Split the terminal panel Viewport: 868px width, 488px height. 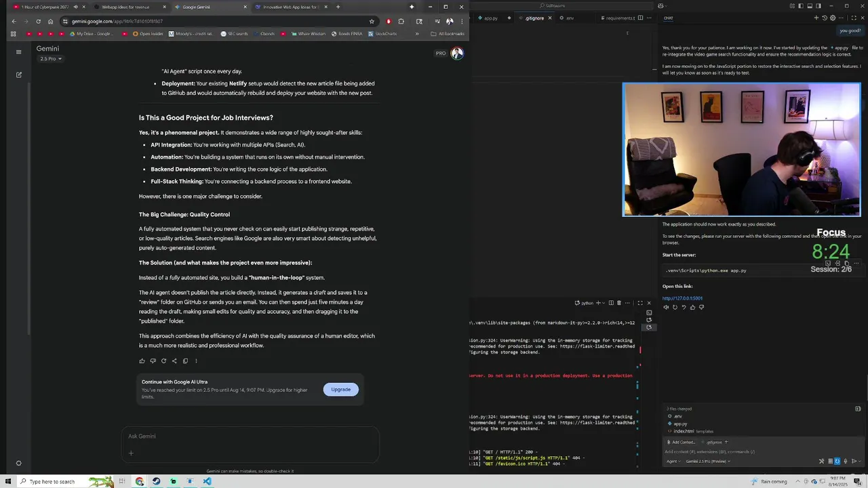(611, 303)
